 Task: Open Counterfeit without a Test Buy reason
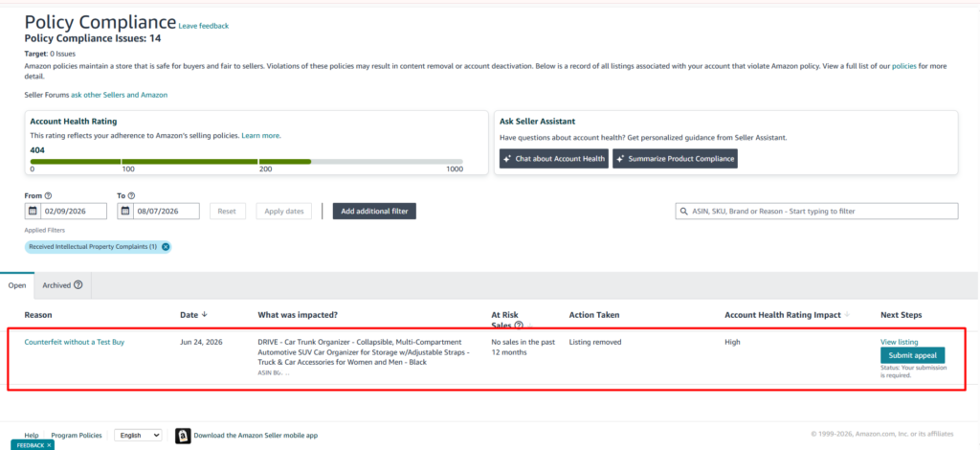pyautogui.click(x=75, y=342)
